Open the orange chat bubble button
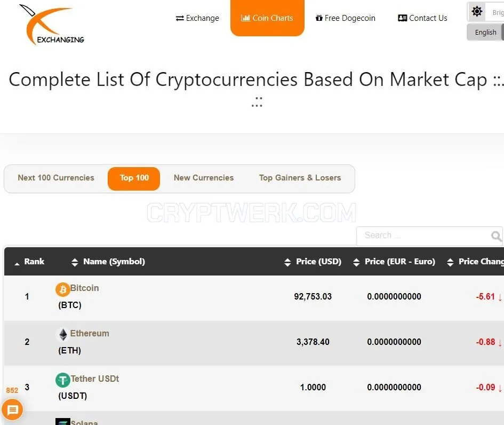The height and width of the screenshot is (425, 504). pos(13,410)
